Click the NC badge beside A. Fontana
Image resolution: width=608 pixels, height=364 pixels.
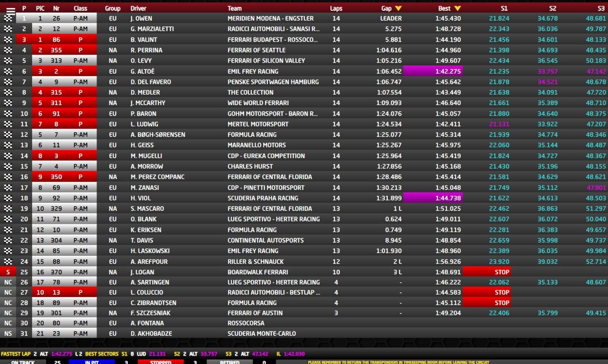8,323
